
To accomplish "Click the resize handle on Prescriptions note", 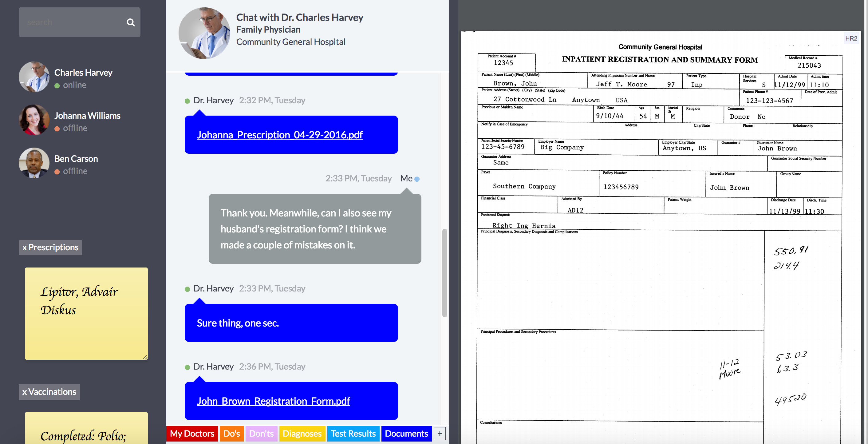I will click(x=145, y=357).
